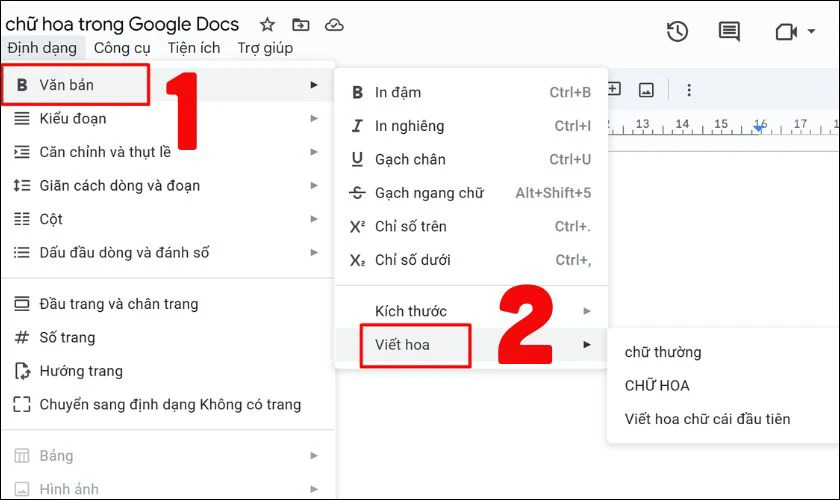This screenshot has width=840, height=500.
Task: Apply Gạch ngang chữ strikethrough
Action: [471, 193]
